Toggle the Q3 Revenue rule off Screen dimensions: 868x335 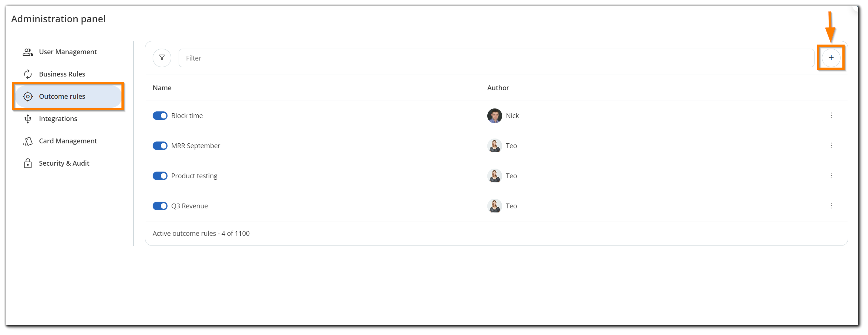pyautogui.click(x=160, y=206)
